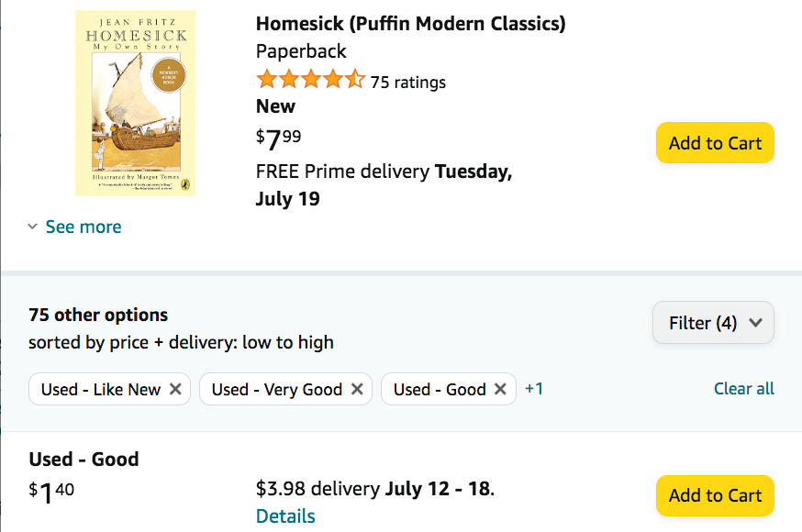Click the Used - Very Good chip label
Screen dimensions: 802x532
(x=276, y=389)
